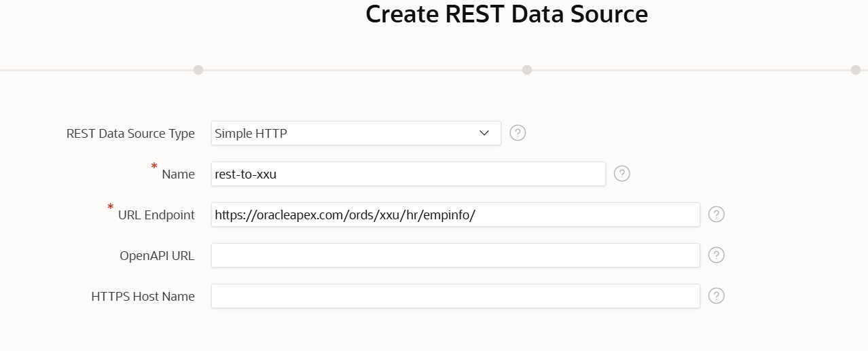Jump to the middle wizard step dot

click(527, 70)
